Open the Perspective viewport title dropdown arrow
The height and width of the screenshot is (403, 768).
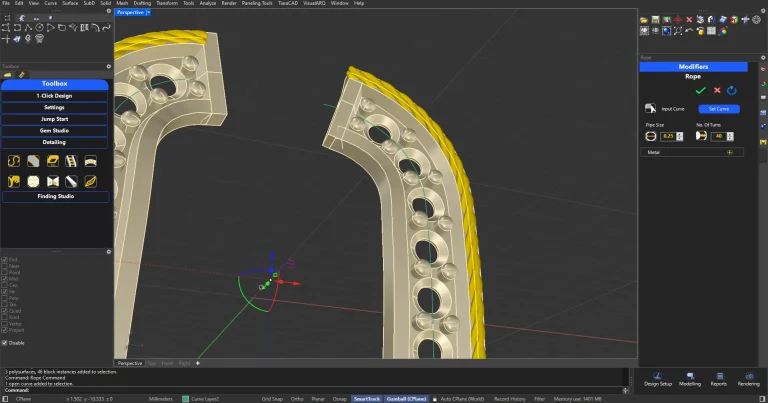pyautogui.click(x=148, y=13)
